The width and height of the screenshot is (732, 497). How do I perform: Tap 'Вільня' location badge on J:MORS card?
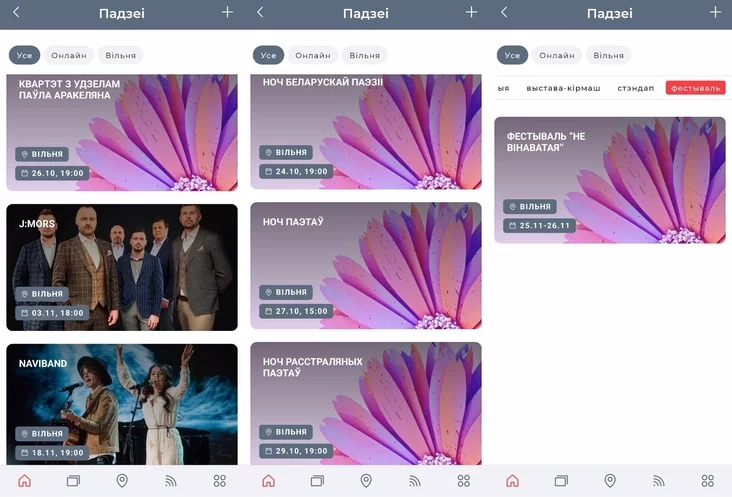coord(42,294)
